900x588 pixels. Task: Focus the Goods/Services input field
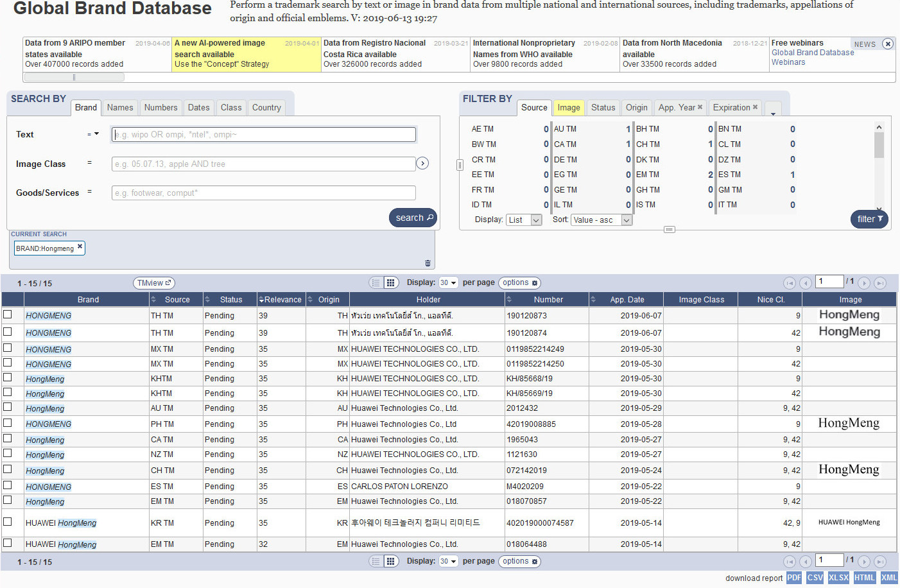[x=263, y=193]
